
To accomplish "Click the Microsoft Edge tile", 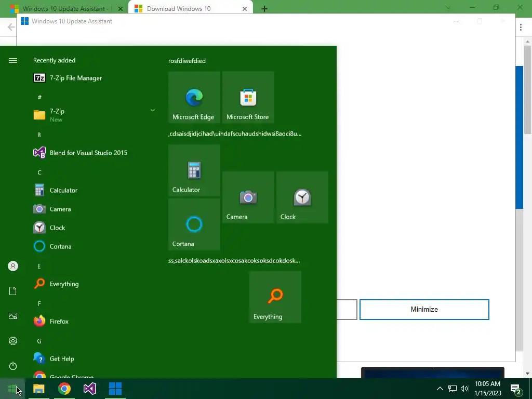I will [x=194, y=97].
